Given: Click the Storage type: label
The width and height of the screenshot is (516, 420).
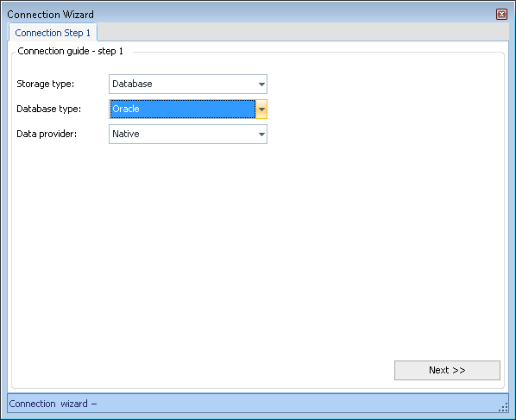Looking at the screenshot, I should point(46,84).
